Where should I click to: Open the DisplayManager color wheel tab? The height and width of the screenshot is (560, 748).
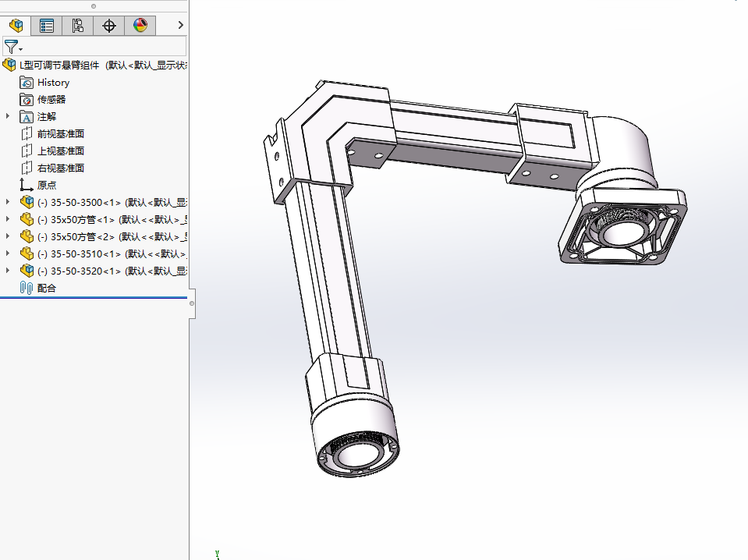click(140, 25)
